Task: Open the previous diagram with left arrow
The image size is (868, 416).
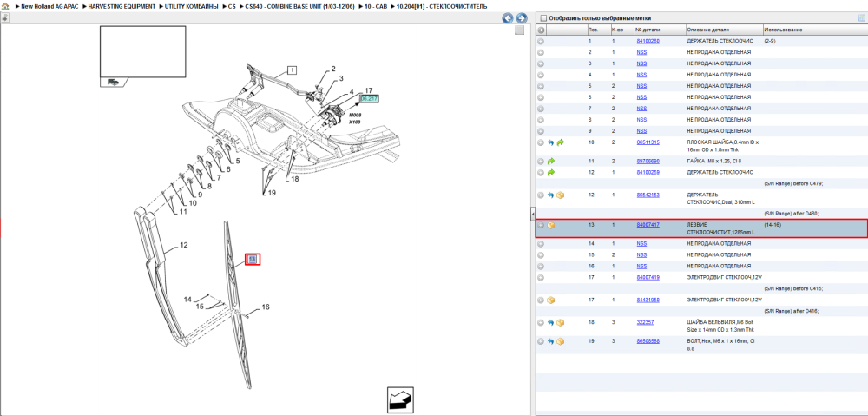Action: [507, 18]
